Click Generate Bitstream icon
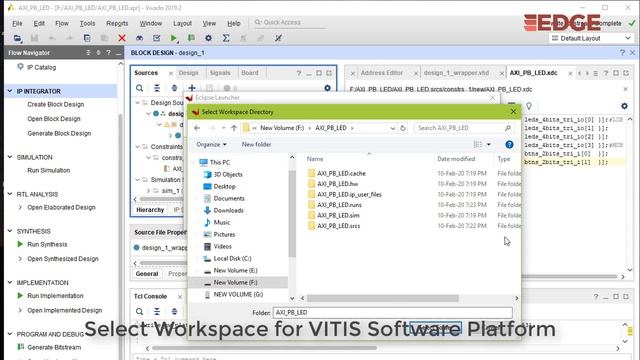The height and width of the screenshot is (360, 640). (x=20, y=347)
